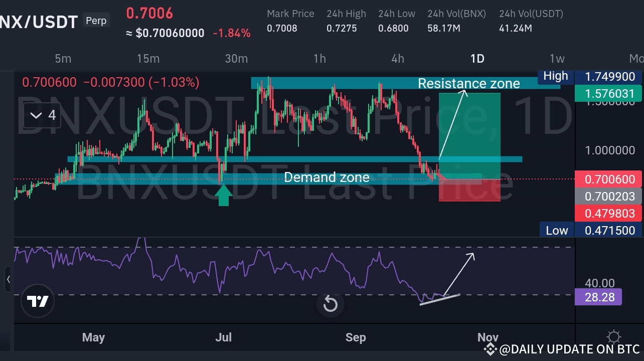This screenshot has width=644, height=361.
Task: Reset chart view with the circular arrow icon
Action: (330, 304)
